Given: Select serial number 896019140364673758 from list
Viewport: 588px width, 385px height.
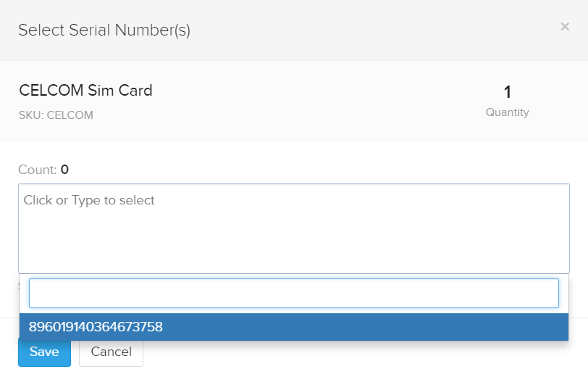Looking at the screenshot, I should click(96, 327).
